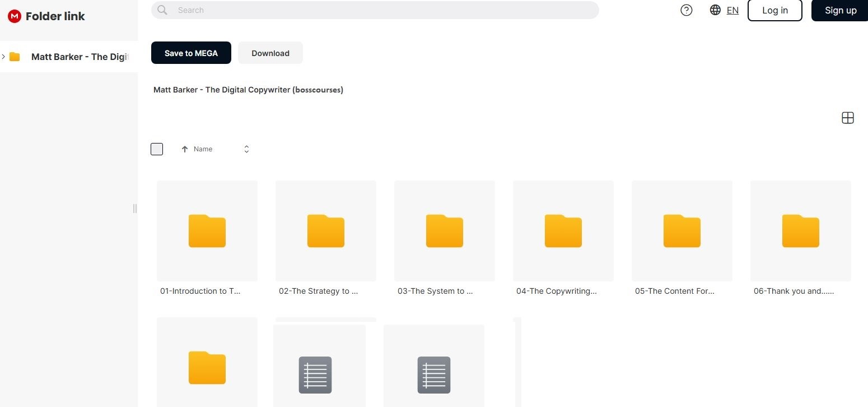This screenshot has width=868, height=407.
Task: Click the search magnifier icon
Action: coord(162,10)
